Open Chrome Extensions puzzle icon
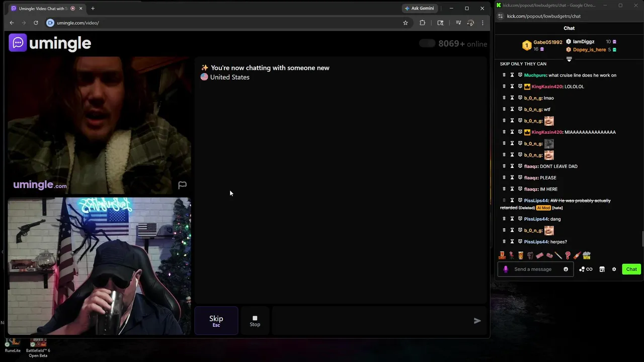The width and height of the screenshot is (644, 362). coord(422,23)
